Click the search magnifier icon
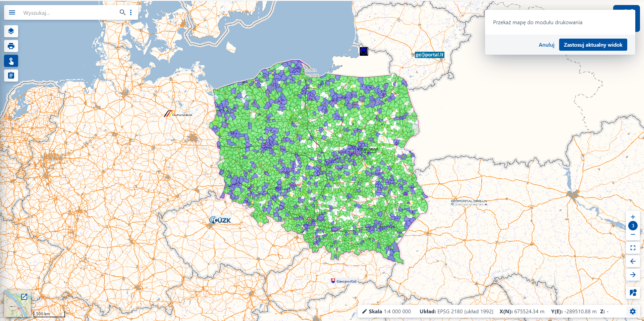 pyautogui.click(x=122, y=12)
